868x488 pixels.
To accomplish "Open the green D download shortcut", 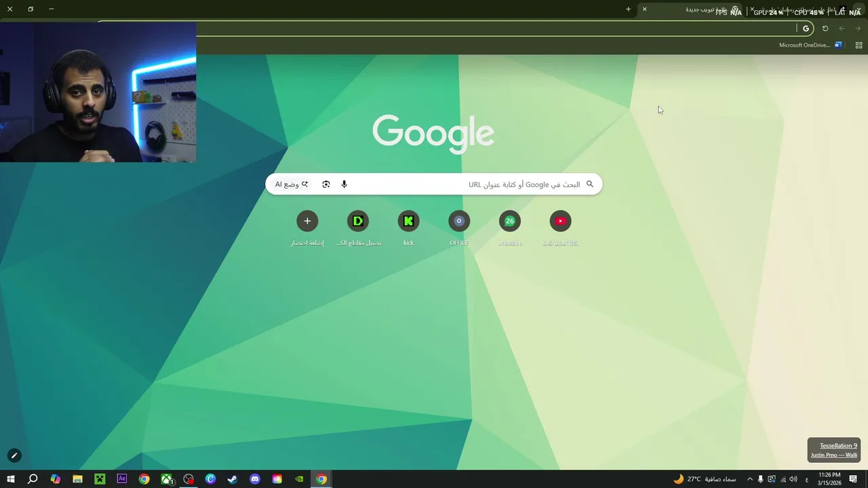I will pos(358,221).
